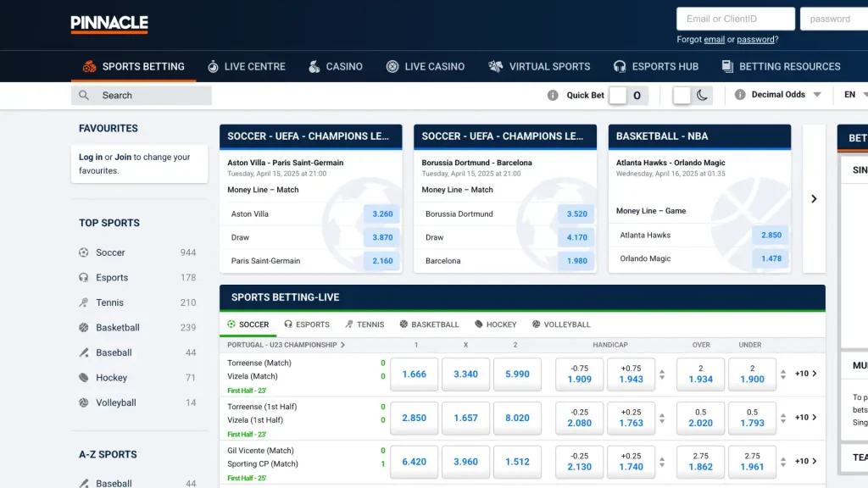Click the Casino chips icon
This screenshot has width=868, height=488.
pos(314,66)
